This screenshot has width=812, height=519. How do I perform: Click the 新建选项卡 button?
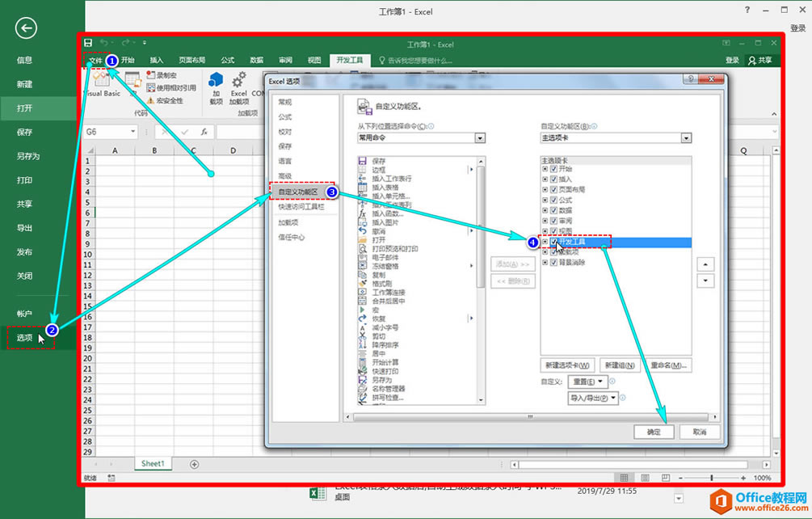tap(567, 365)
